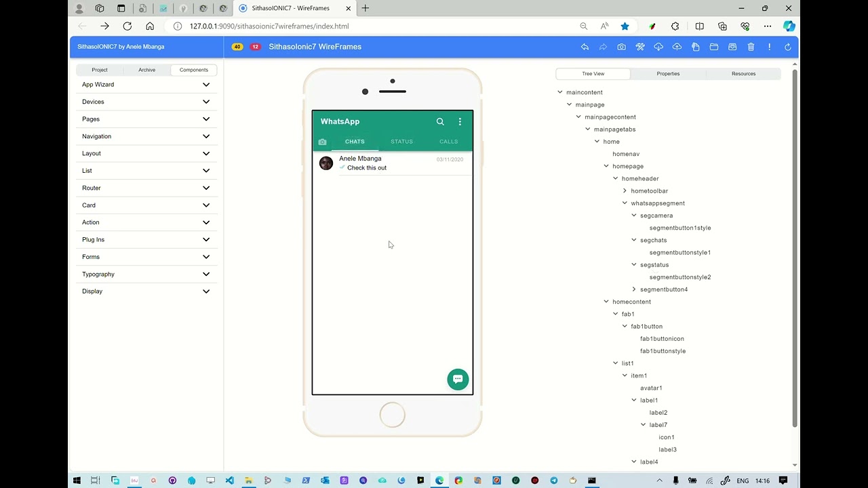Click the cloud upload icon
The height and width of the screenshot is (488, 868).
pos(677,47)
